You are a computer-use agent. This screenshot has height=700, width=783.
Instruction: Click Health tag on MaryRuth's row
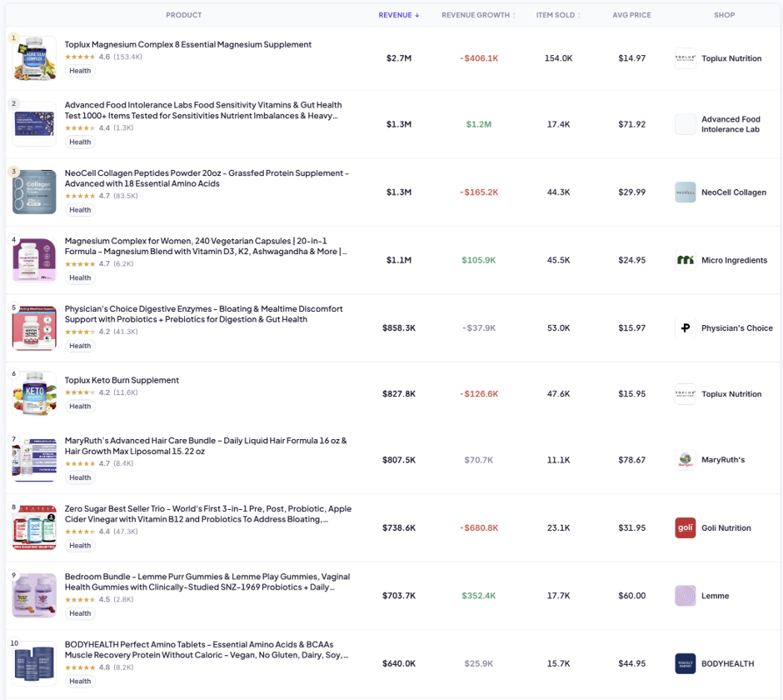tap(80, 477)
